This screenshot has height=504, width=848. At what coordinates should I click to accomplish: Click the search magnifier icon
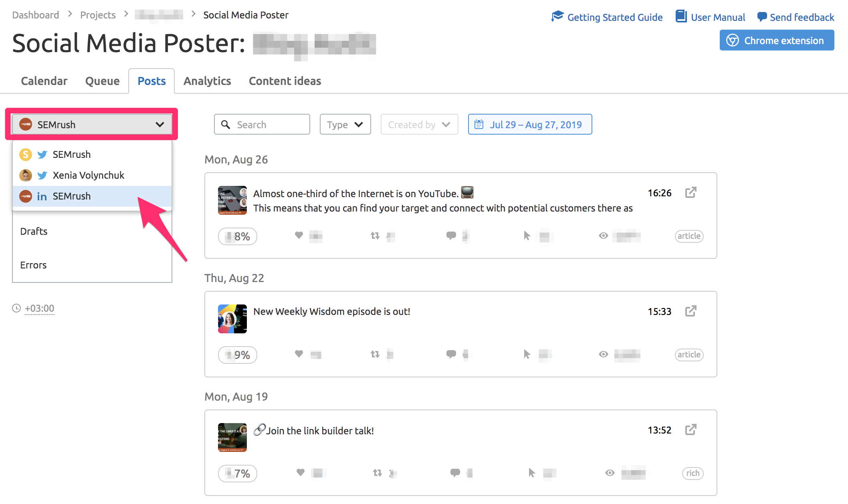click(225, 124)
